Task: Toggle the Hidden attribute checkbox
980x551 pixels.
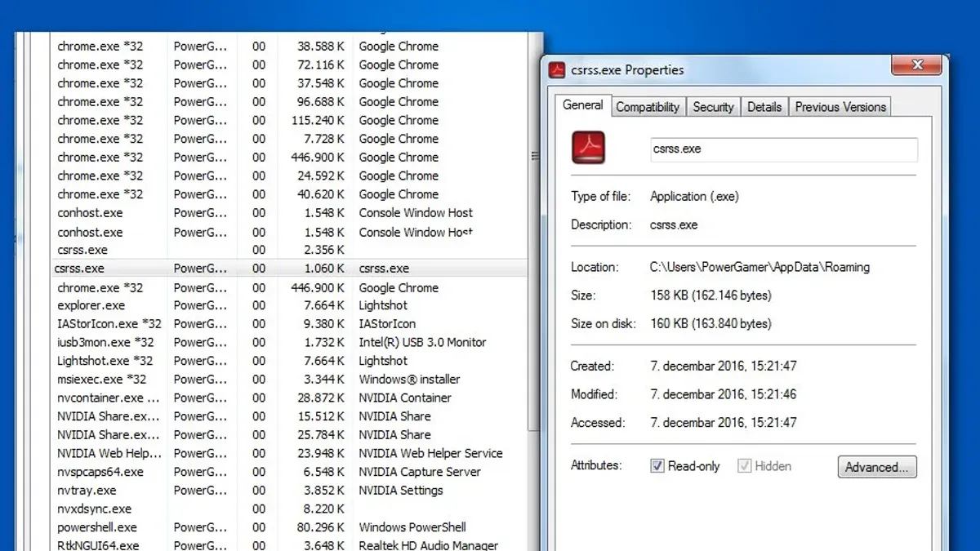Action: [744, 466]
